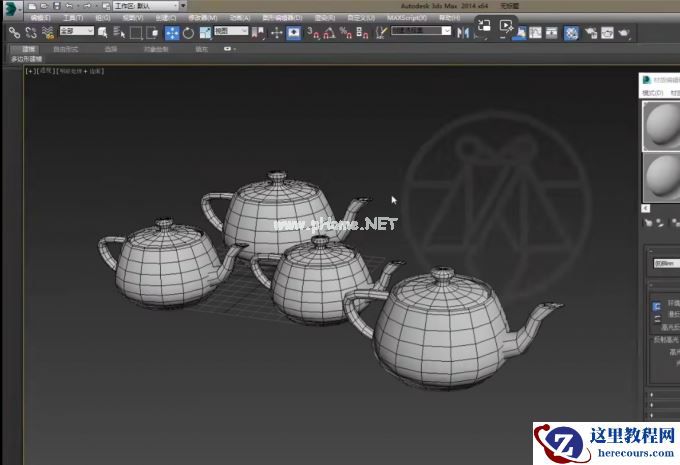
Task: Open Render Setup from toolbar
Action: [x=591, y=33]
